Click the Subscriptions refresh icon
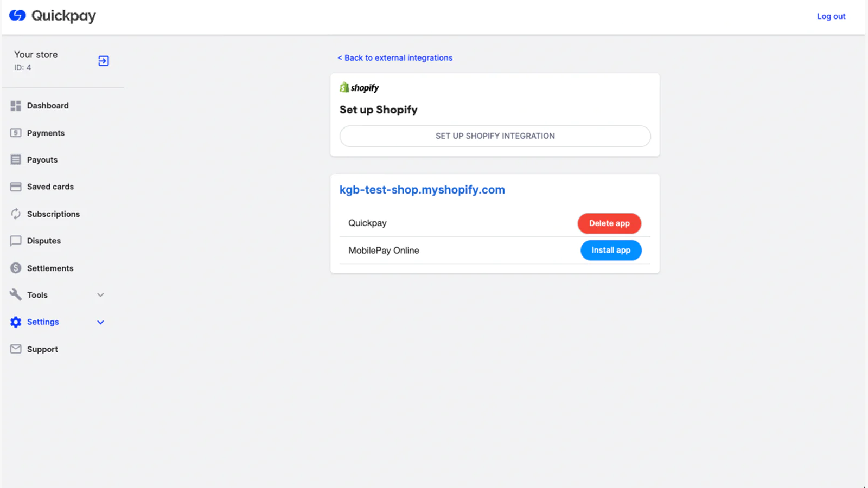The image size is (868, 488). click(16, 214)
